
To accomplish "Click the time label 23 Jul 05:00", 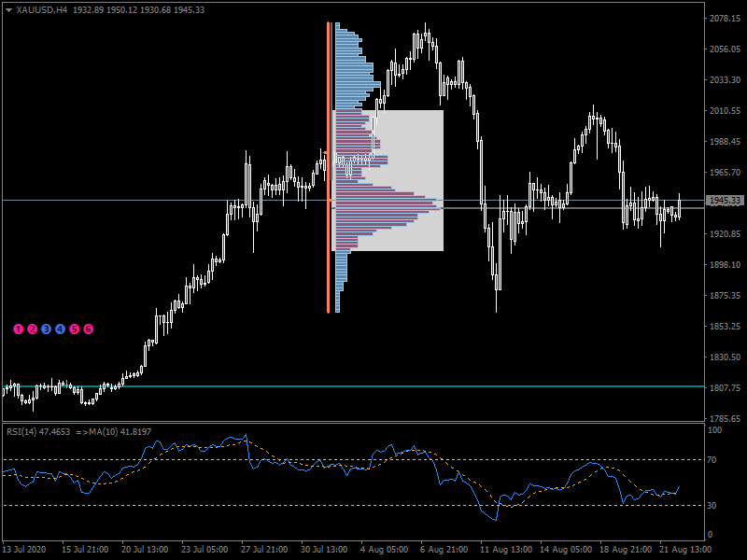I will 204,549.
